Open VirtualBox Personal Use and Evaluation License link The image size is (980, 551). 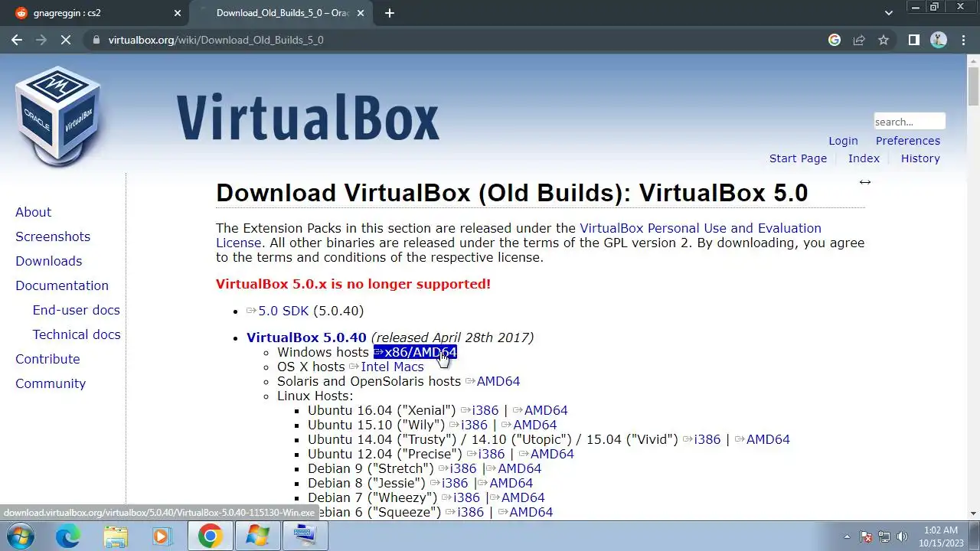[x=701, y=228]
